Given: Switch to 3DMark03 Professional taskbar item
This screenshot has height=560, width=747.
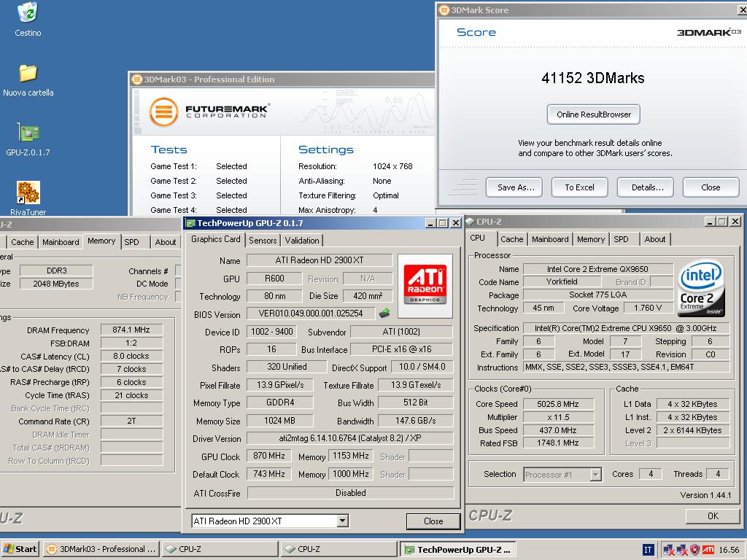Looking at the screenshot, I should (102, 549).
